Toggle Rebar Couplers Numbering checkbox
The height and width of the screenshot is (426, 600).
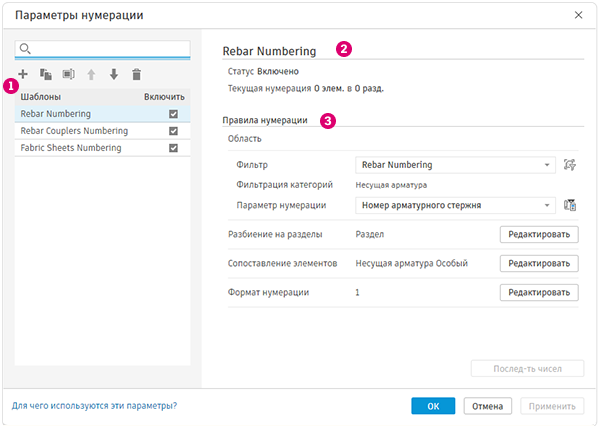click(173, 131)
